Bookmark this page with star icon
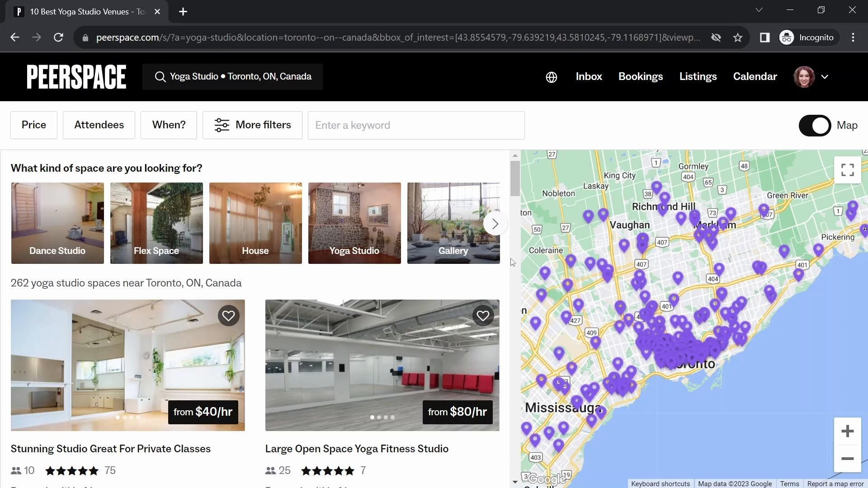Screen dimensions: 868x488 click(x=738, y=38)
